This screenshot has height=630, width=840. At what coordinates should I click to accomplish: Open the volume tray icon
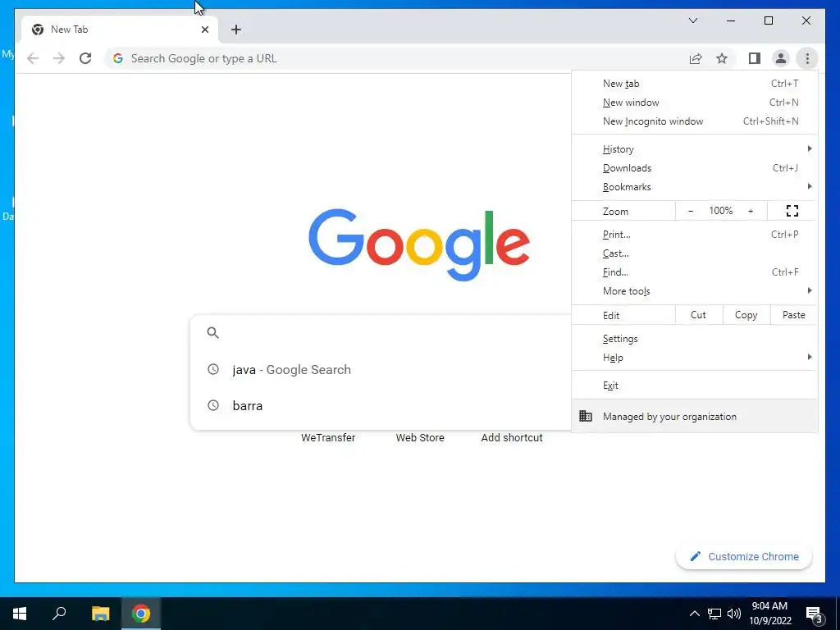(x=734, y=614)
